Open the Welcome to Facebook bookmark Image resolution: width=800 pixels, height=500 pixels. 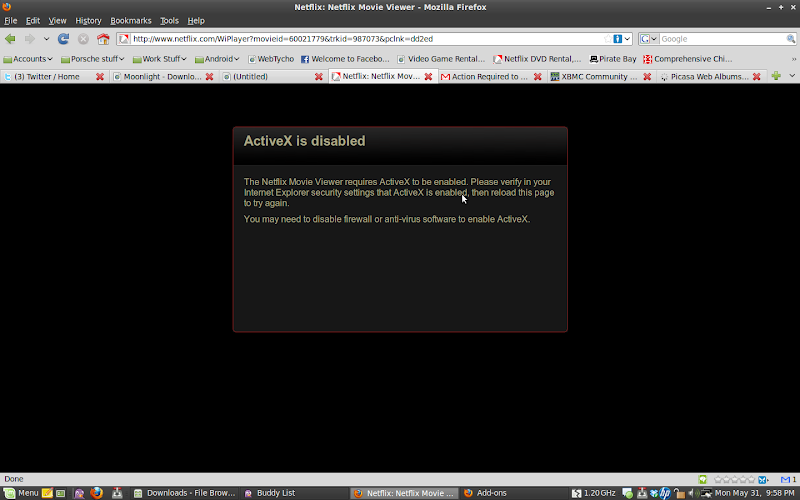pyautogui.click(x=345, y=59)
